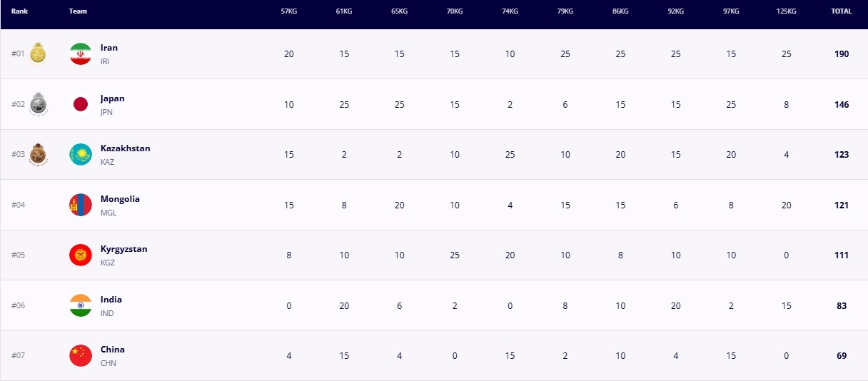This screenshot has height=381, width=868.
Task: Click the Kyrgyzstan flag icon
Action: click(x=81, y=255)
